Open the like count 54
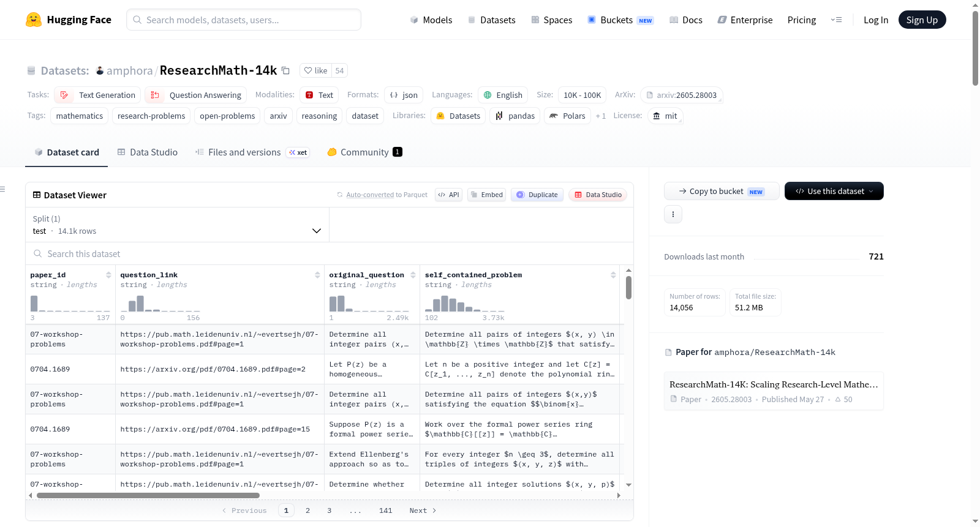Image resolution: width=980 pixels, height=527 pixels. [x=339, y=70]
